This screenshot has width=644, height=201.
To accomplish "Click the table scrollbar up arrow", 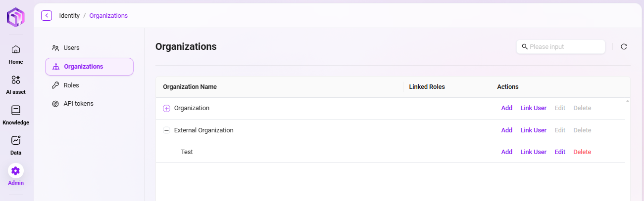I will click(x=628, y=101).
